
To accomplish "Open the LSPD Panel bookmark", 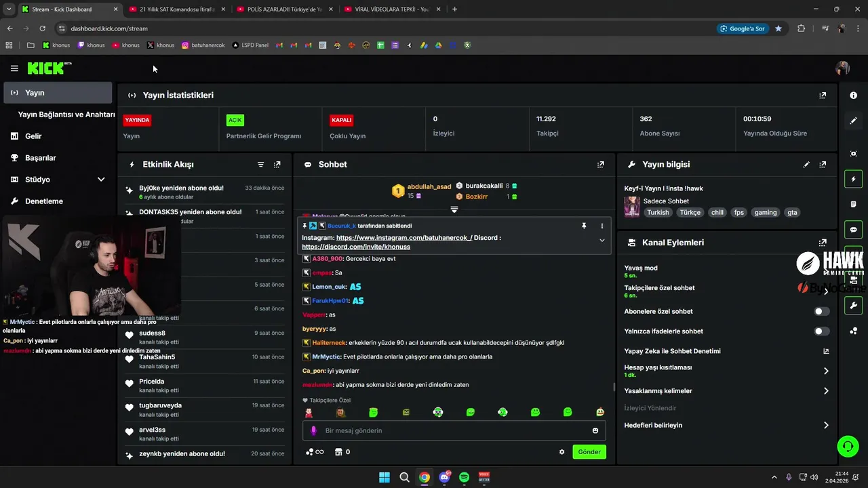I will click(x=250, y=45).
